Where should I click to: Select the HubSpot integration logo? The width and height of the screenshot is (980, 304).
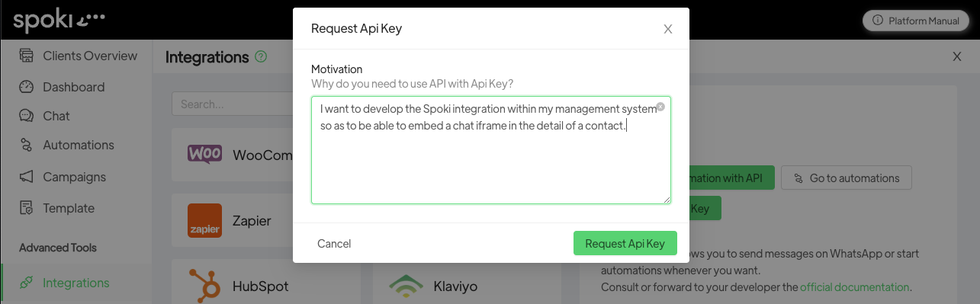(x=204, y=286)
